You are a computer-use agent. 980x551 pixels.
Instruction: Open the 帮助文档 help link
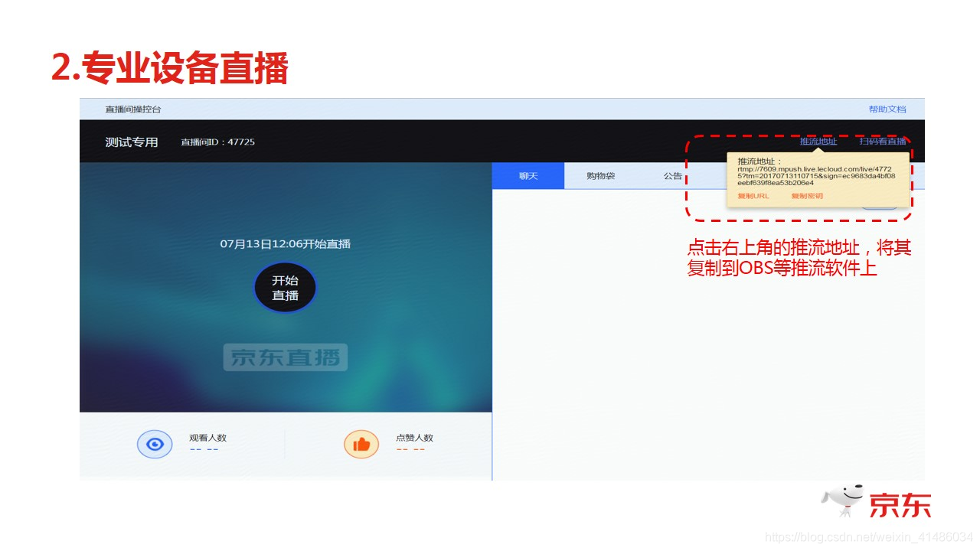[x=887, y=109]
